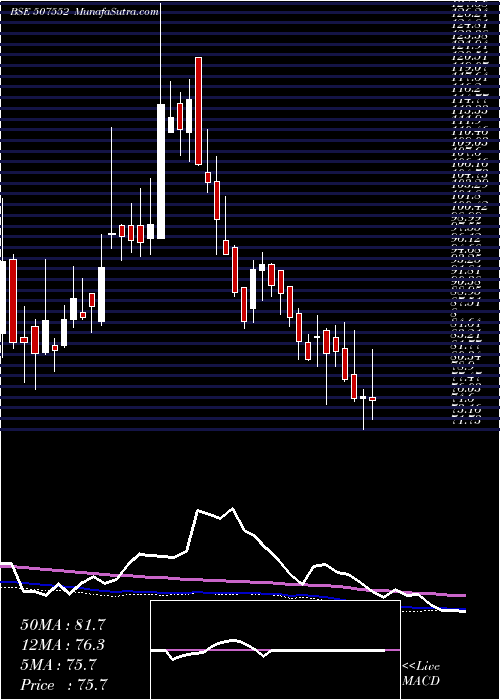This screenshot has height=700, width=500.
Task: Select the 5MA : 75.7 reading
Action: (x=58, y=664)
